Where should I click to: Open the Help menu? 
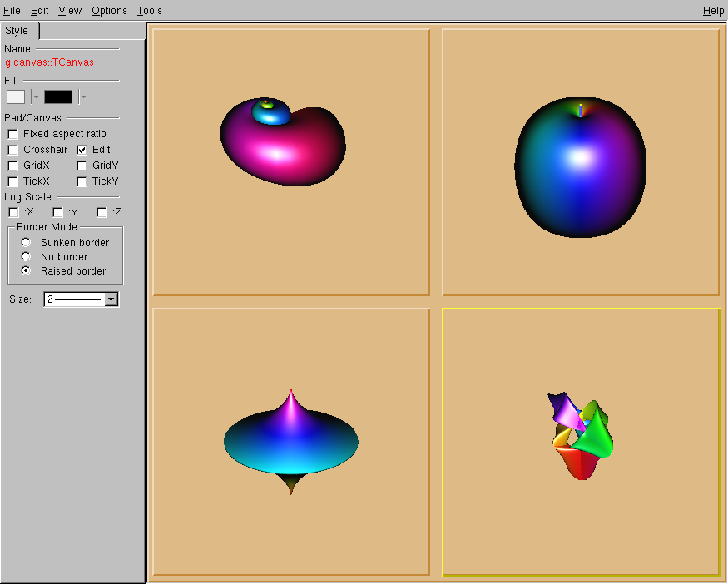(713, 11)
